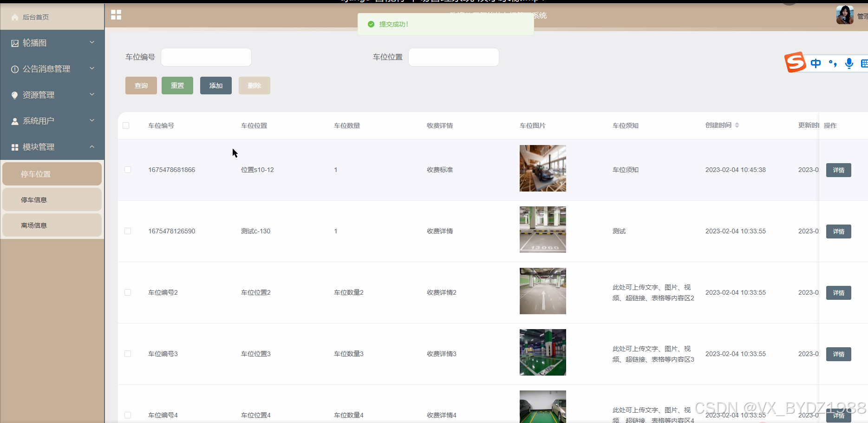Click the 删除 delete button

tap(255, 86)
